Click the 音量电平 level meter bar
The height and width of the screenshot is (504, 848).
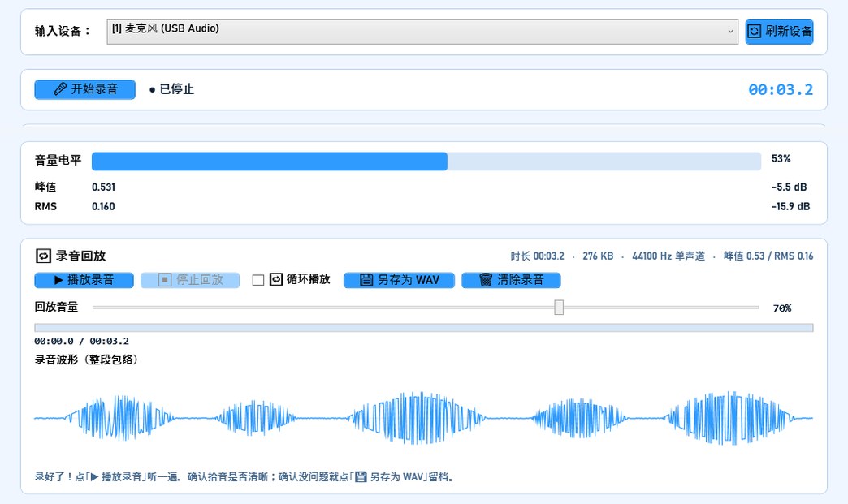426,162
